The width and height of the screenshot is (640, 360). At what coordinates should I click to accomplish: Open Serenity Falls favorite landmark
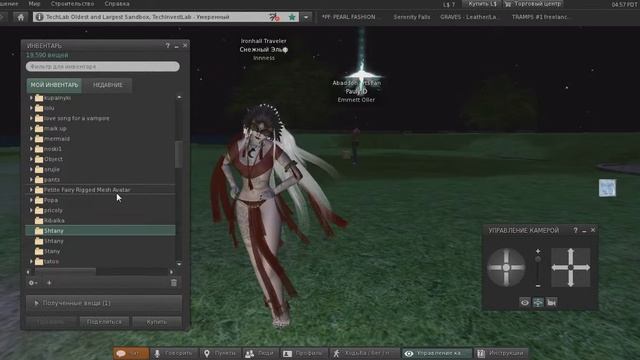point(411,17)
